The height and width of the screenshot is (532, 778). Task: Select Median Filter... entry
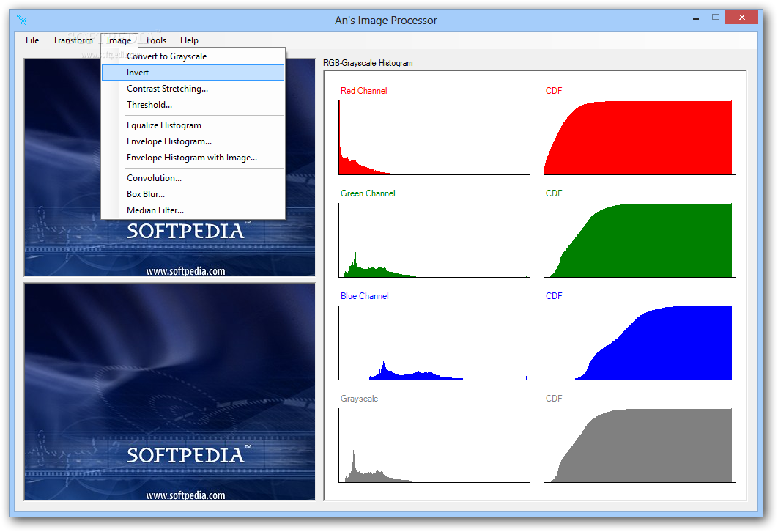[193, 210]
